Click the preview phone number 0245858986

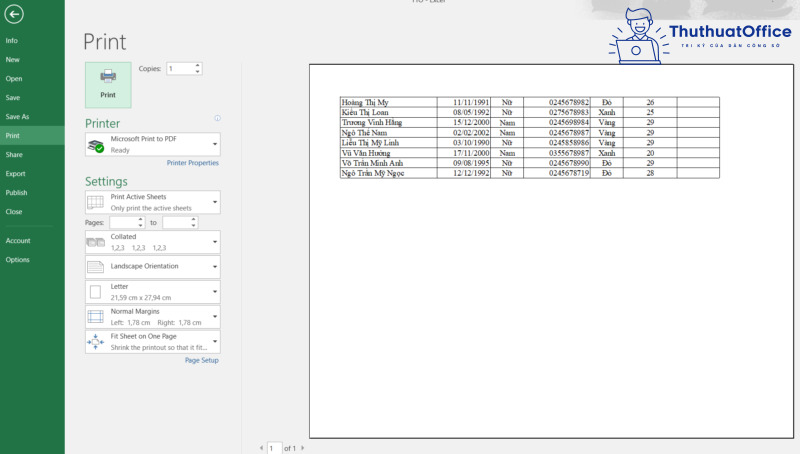tap(569, 143)
